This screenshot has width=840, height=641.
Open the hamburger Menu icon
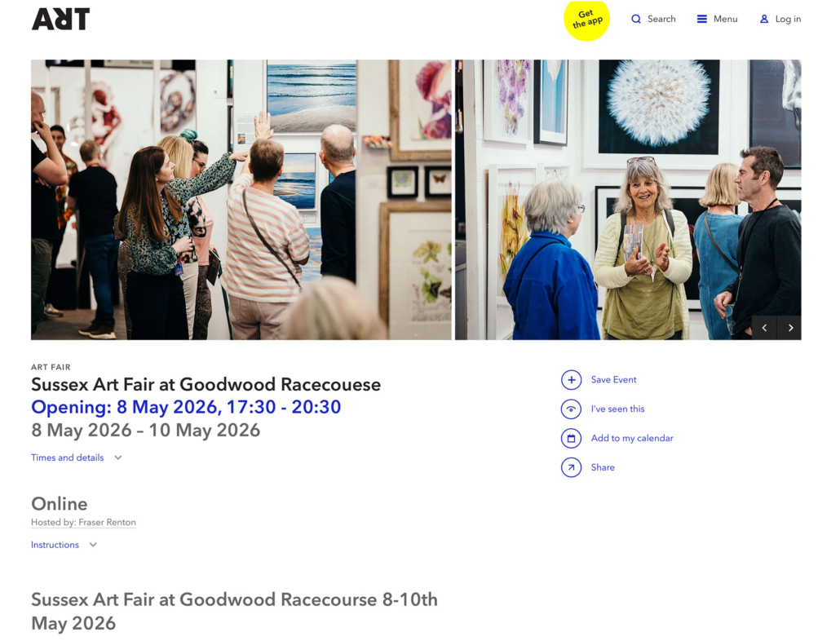pyautogui.click(x=702, y=20)
